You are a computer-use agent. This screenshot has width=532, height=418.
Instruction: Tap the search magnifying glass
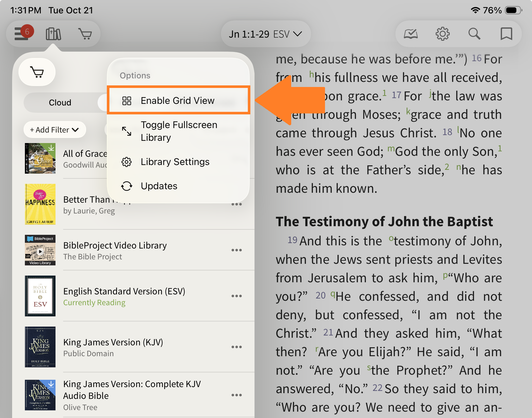[474, 34]
